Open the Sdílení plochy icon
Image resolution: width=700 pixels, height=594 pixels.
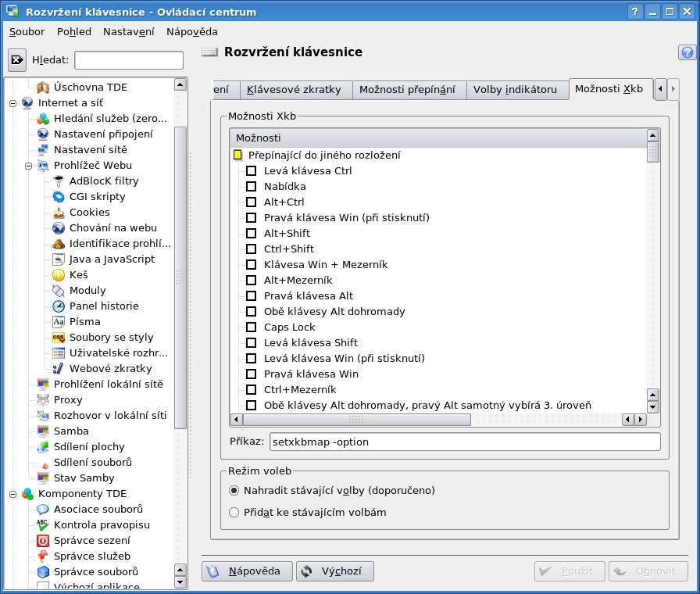(x=43, y=446)
